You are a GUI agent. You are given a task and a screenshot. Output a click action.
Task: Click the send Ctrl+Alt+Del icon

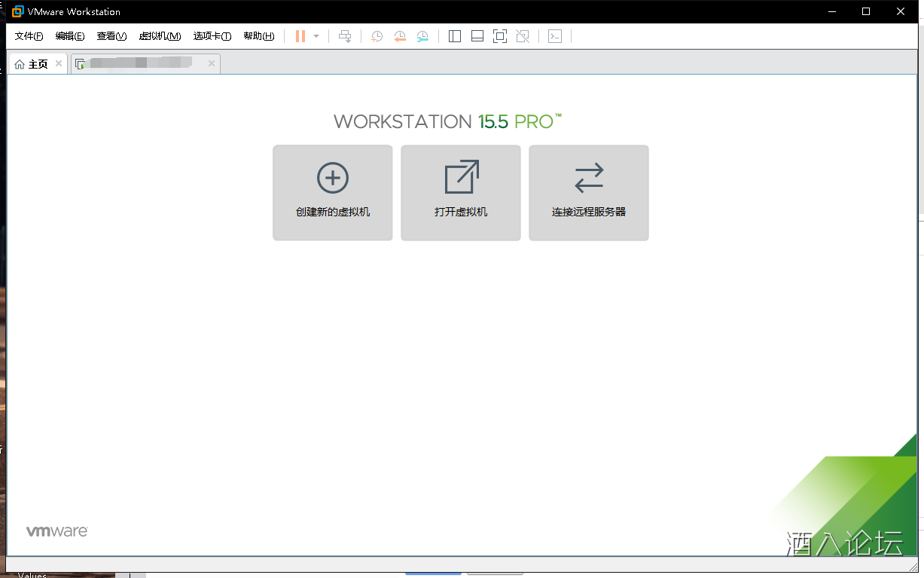(345, 36)
